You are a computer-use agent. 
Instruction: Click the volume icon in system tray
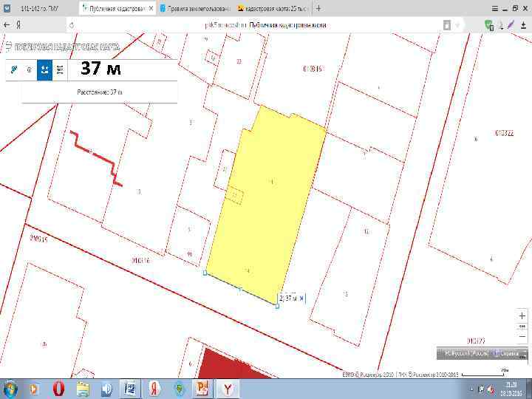[491, 389]
